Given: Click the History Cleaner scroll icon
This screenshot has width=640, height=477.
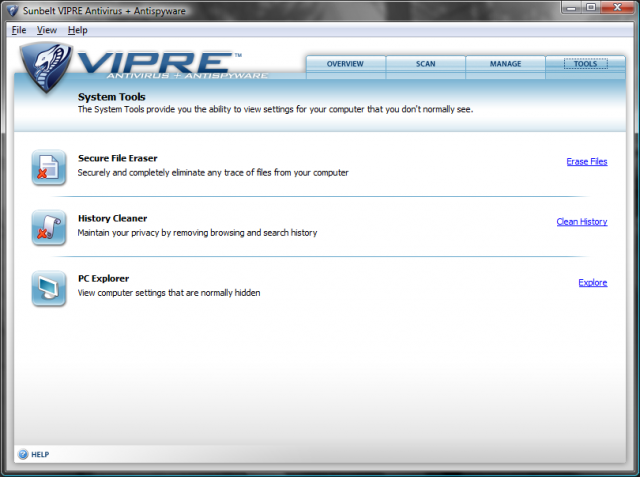Looking at the screenshot, I should coord(49,228).
